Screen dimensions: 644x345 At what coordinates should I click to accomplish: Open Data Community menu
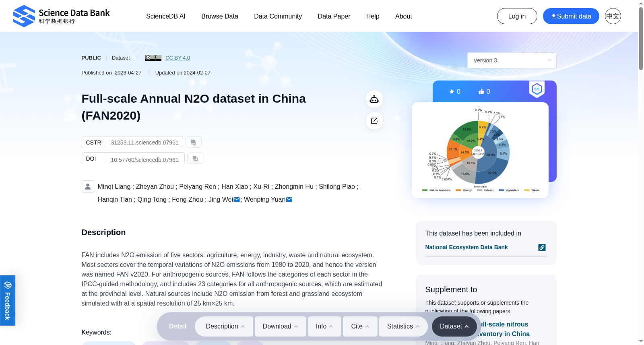(x=278, y=16)
